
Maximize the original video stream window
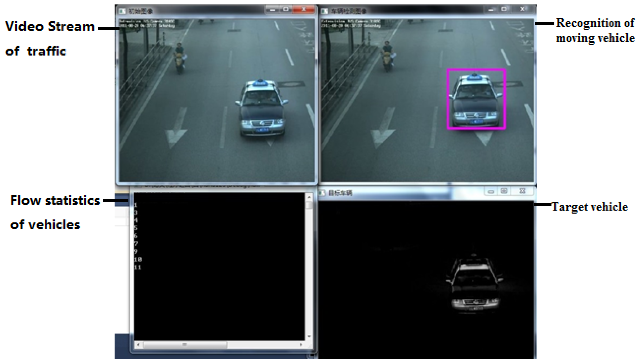(286, 10)
